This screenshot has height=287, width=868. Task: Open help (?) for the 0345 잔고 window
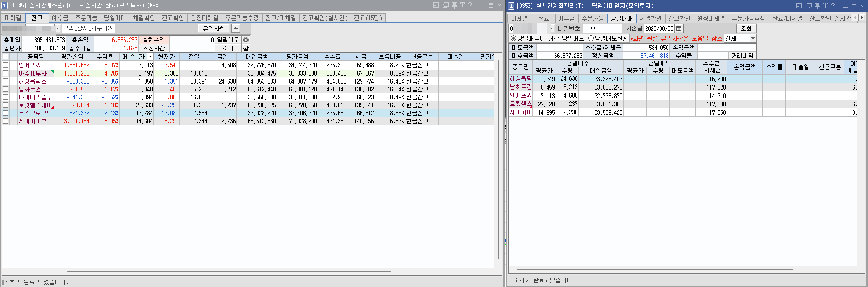(x=470, y=6)
